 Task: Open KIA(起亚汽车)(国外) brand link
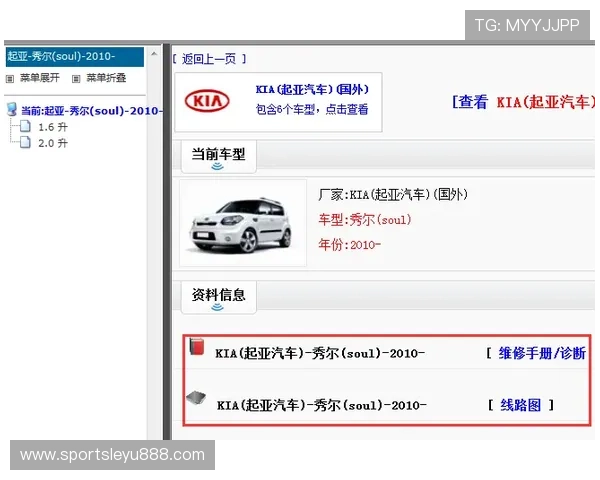pyautogui.click(x=312, y=90)
